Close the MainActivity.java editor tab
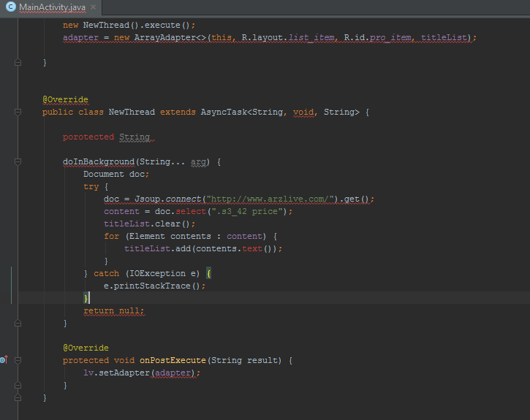Image resolution: width=530 pixels, height=420 pixels. click(95, 7)
